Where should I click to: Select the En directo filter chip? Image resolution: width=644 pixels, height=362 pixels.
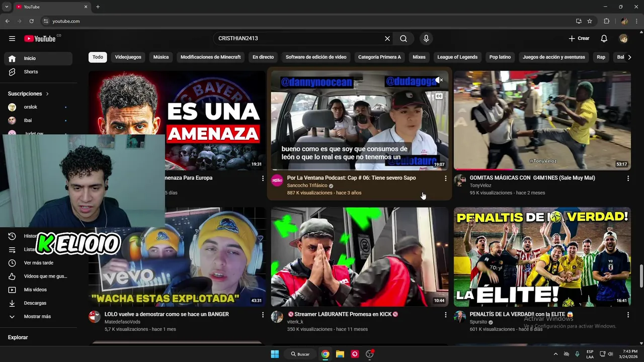pos(263,57)
